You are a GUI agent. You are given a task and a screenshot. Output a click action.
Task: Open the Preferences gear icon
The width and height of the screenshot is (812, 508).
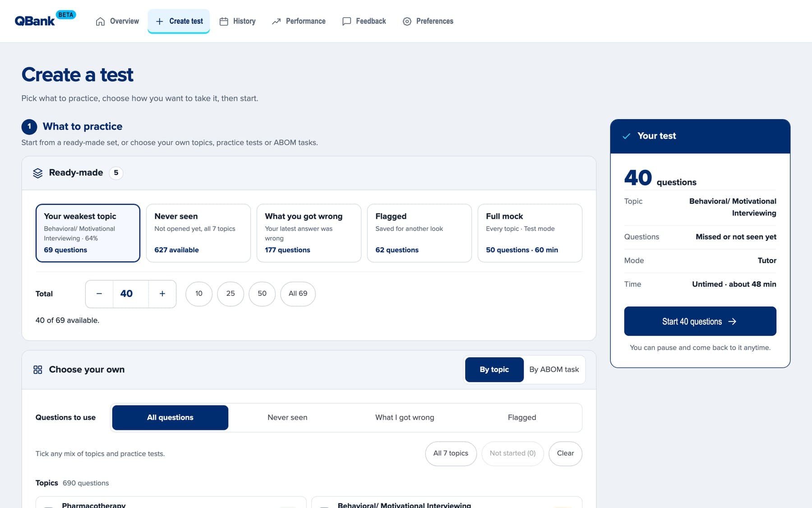[x=407, y=21]
